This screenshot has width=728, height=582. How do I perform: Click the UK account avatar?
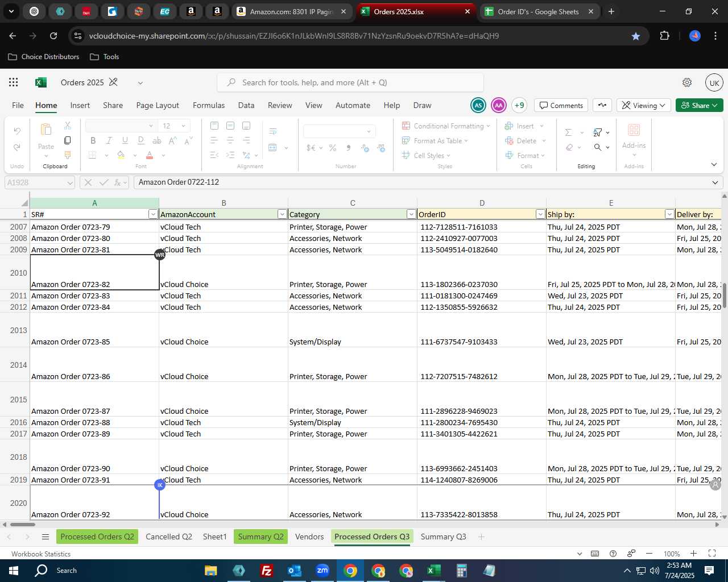click(714, 82)
